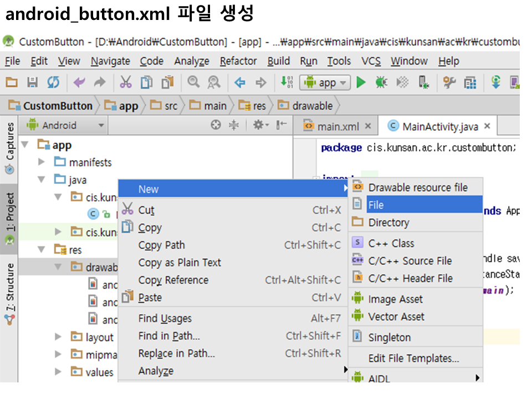The width and height of the screenshot is (532, 399).
Task: Click the Undo arrow icon
Action: click(x=80, y=83)
